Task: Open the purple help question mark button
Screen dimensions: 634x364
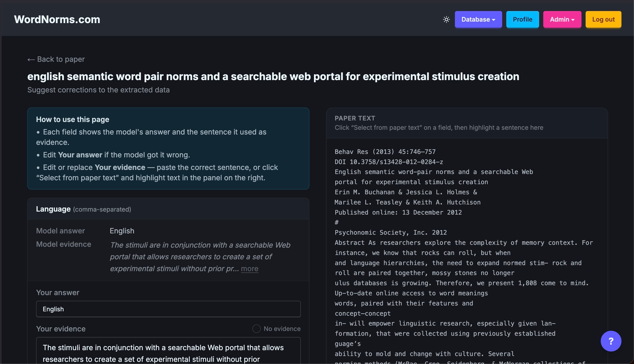Action: (611, 341)
